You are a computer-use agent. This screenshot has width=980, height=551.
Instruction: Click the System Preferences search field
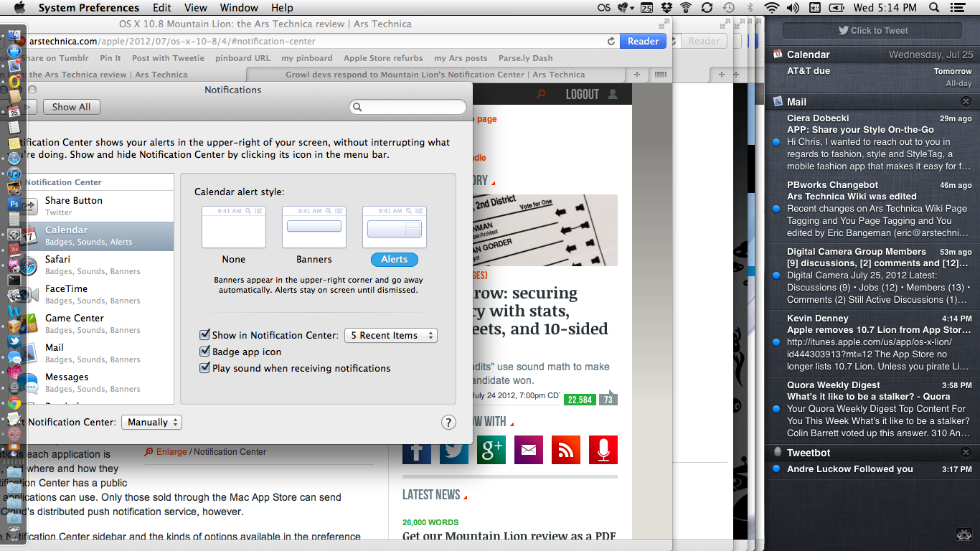click(x=407, y=107)
